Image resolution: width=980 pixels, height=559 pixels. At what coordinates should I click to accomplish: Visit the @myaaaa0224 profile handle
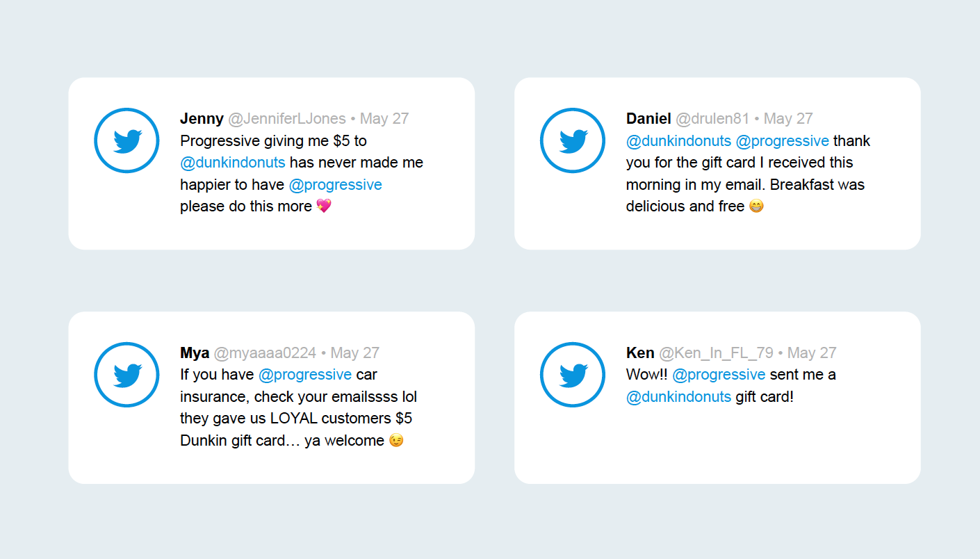(265, 353)
